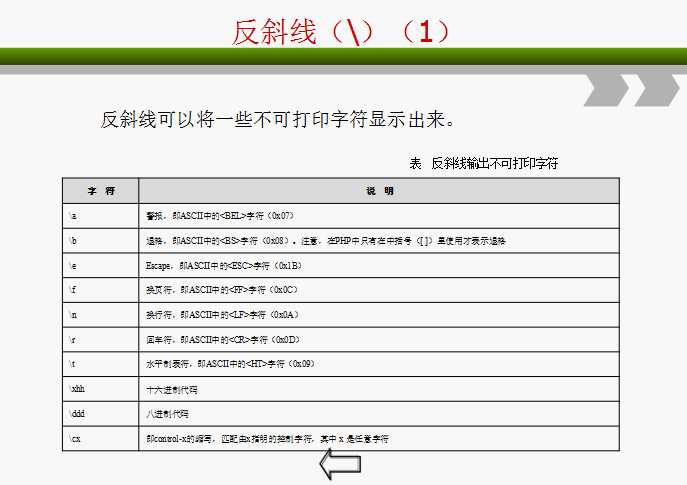Select the \e character cell

coord(101,266)
